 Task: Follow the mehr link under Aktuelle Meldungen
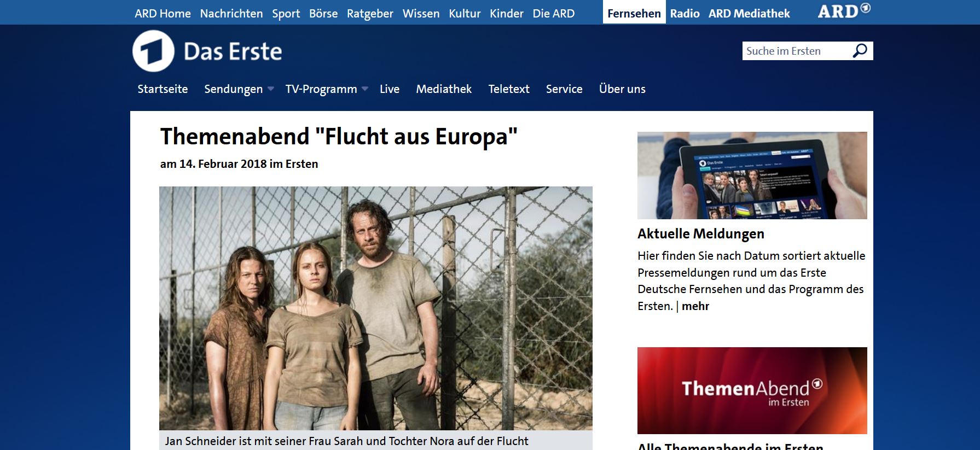pyautogui.click(x=695, y=306)
